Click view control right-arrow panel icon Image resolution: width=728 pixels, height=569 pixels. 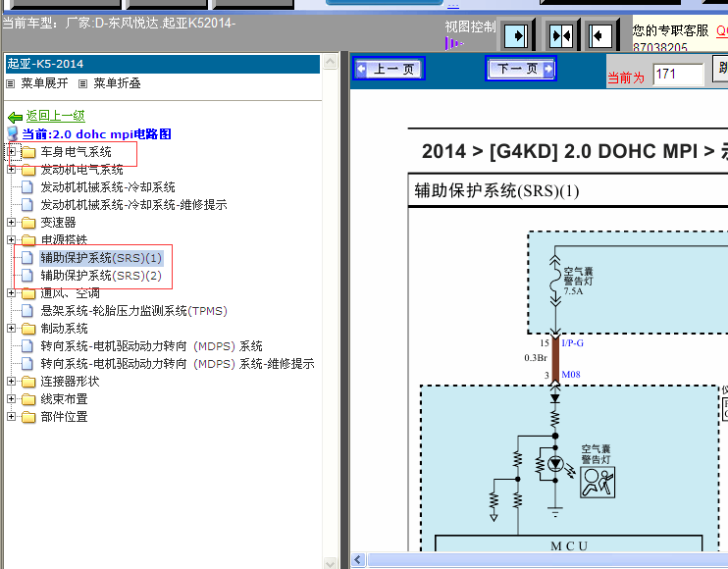[516, 35]
